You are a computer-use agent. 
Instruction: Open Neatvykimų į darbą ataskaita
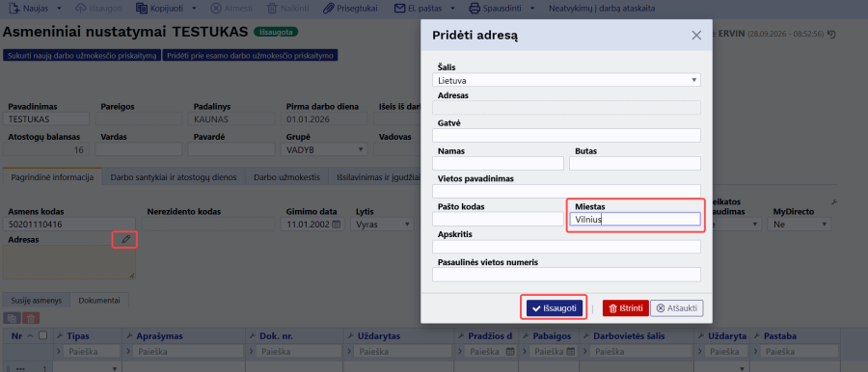[x=602, y=9]
